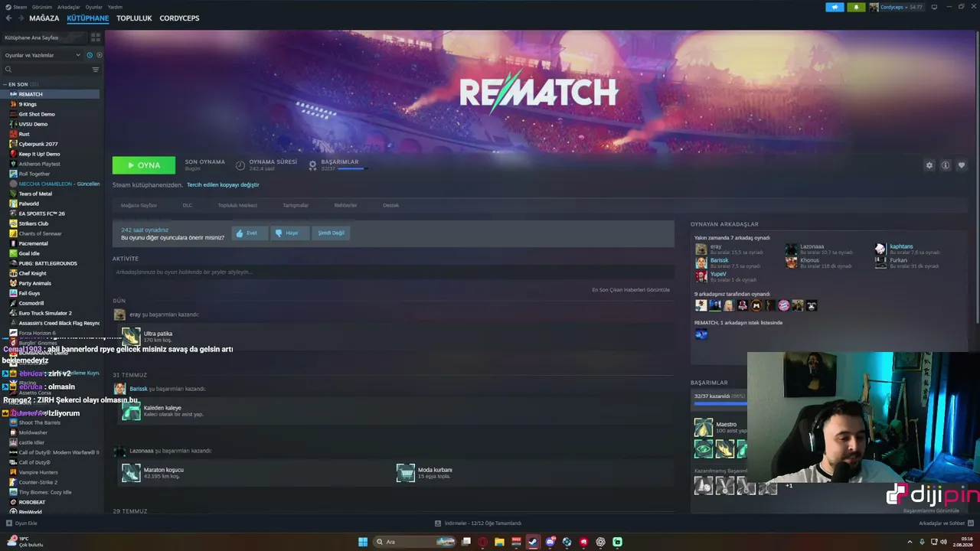Screen dimensions: 980x551
Task: Click En Son Çıkan Haberleri Görüntüle
Action: pos(631,290)
